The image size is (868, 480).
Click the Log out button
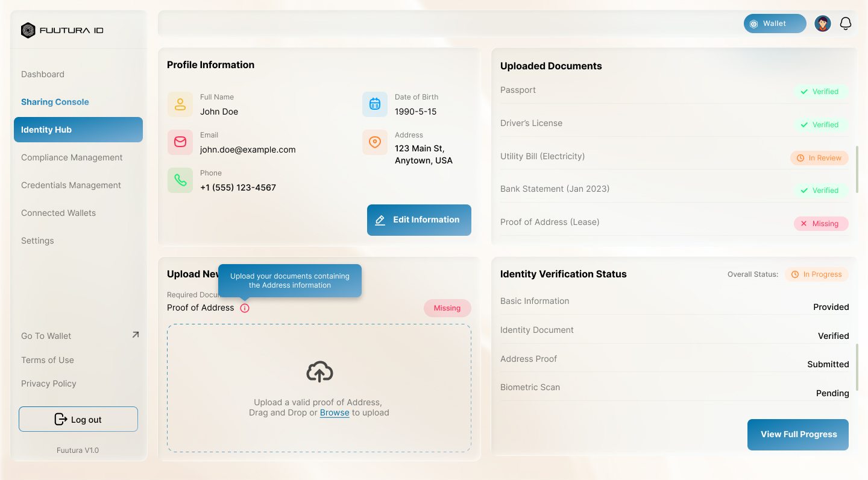78,419
